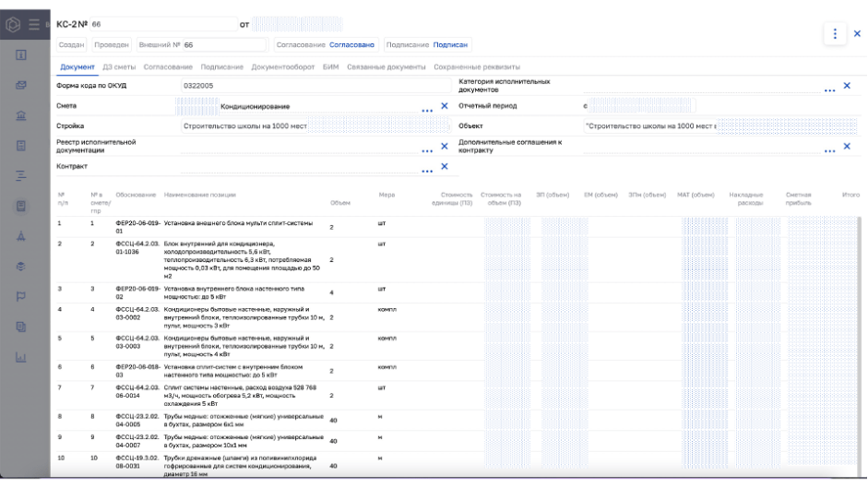Viewport: 868px width, 488px height.
Task: Click the Проведен status button
Action: pos(112,44)
